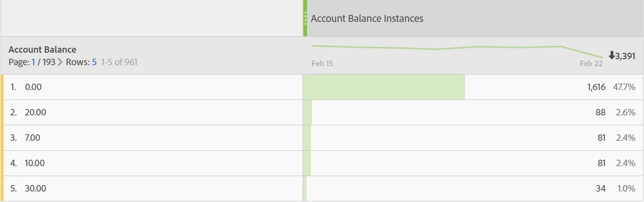Click page number 1 link
Screen dimensions: 644x202
[x=33, y=63]
